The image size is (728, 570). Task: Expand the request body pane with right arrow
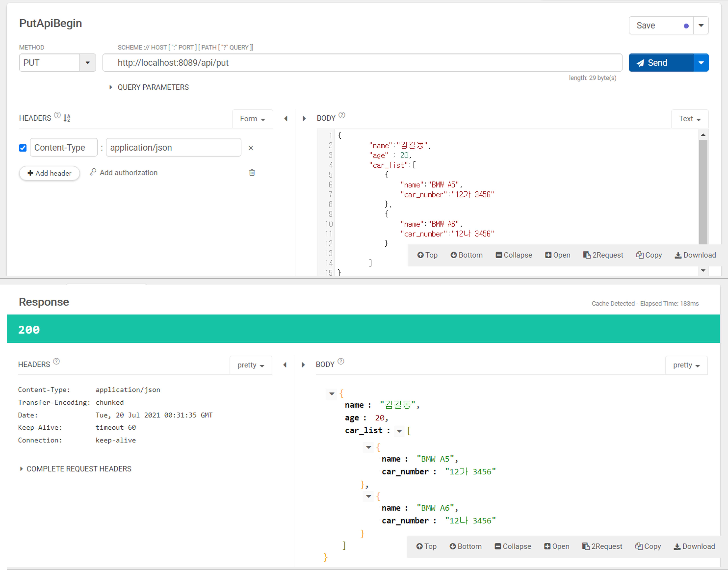(x=304, y=118)
